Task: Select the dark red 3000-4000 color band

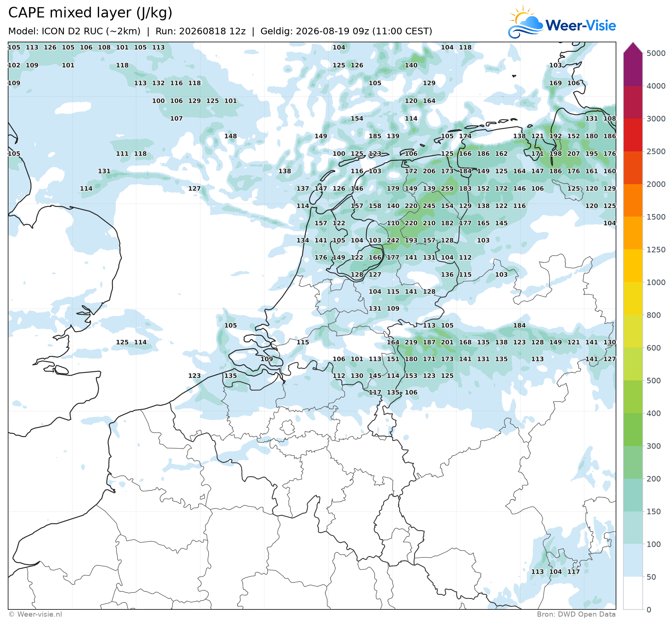Action: tap(633, 102)
